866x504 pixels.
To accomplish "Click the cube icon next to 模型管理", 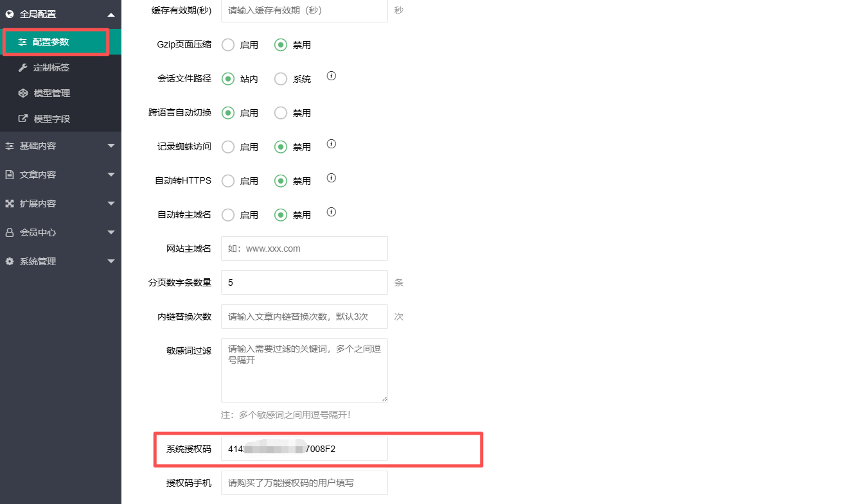I will (22, 93).
